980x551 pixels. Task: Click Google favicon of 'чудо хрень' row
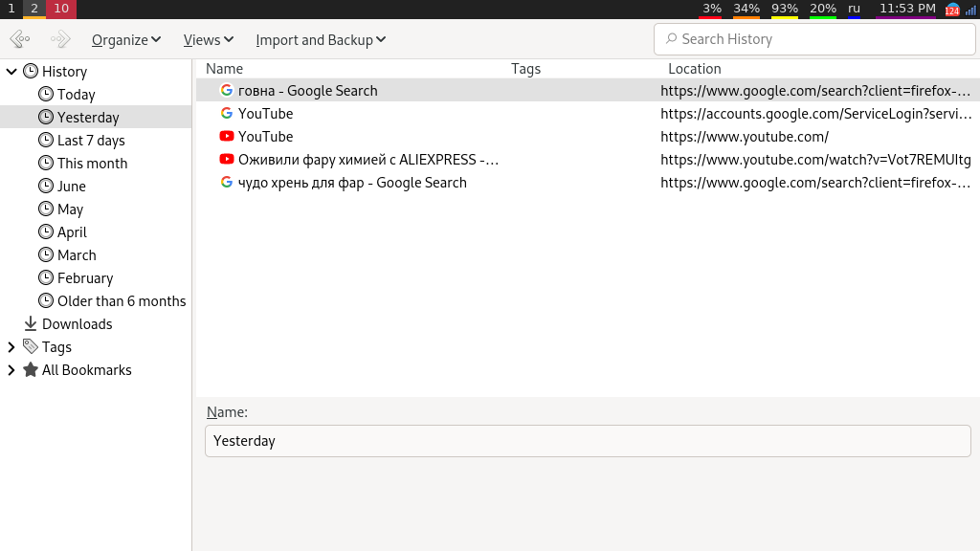coord(226,182)
